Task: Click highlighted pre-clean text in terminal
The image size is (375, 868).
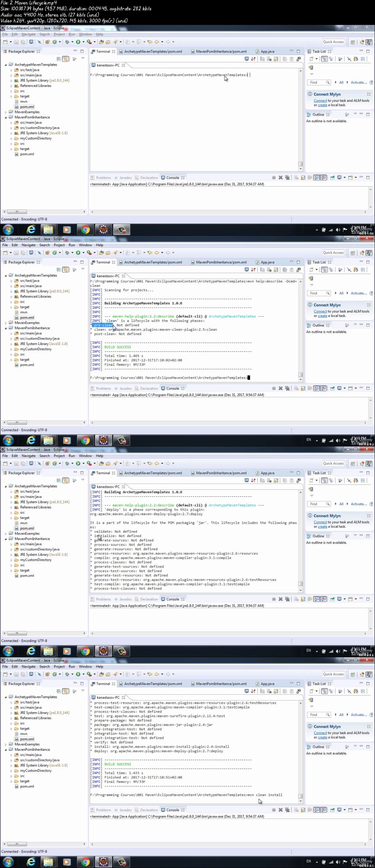Action: coord(103,325)
